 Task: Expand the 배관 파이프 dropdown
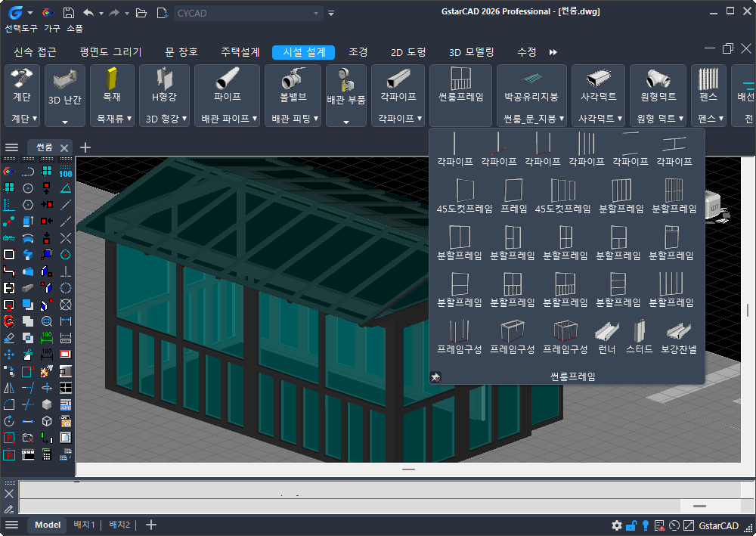[x=230, y=119]
